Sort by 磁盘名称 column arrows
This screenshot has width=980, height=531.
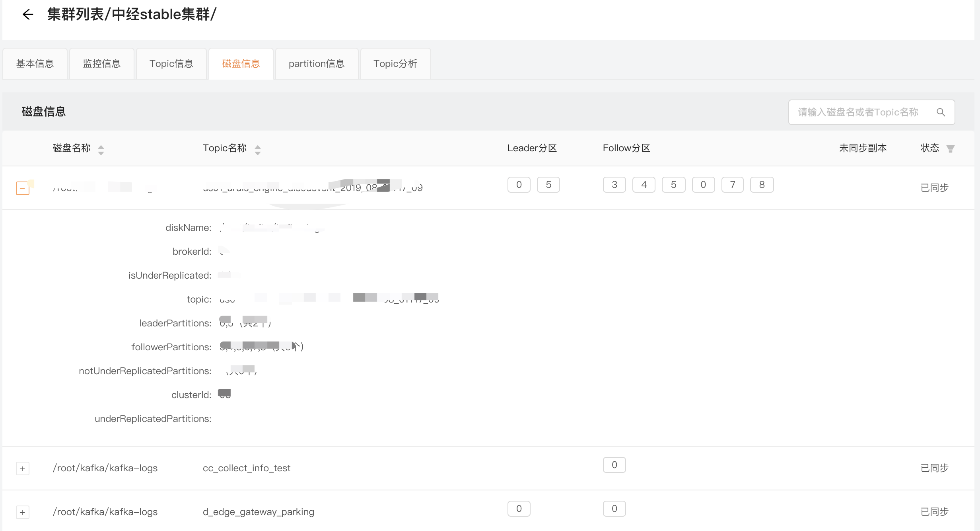click(101, 150)
